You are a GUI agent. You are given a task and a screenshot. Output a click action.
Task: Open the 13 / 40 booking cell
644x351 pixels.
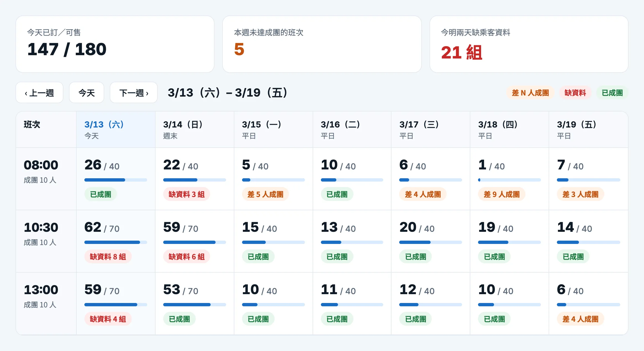(352, 241)
